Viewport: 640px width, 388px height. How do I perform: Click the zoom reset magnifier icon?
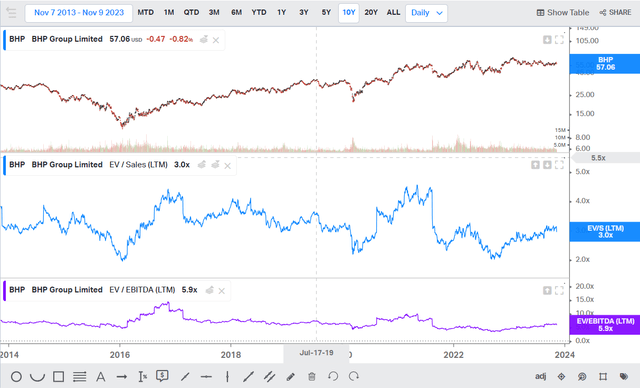(582, 377)
